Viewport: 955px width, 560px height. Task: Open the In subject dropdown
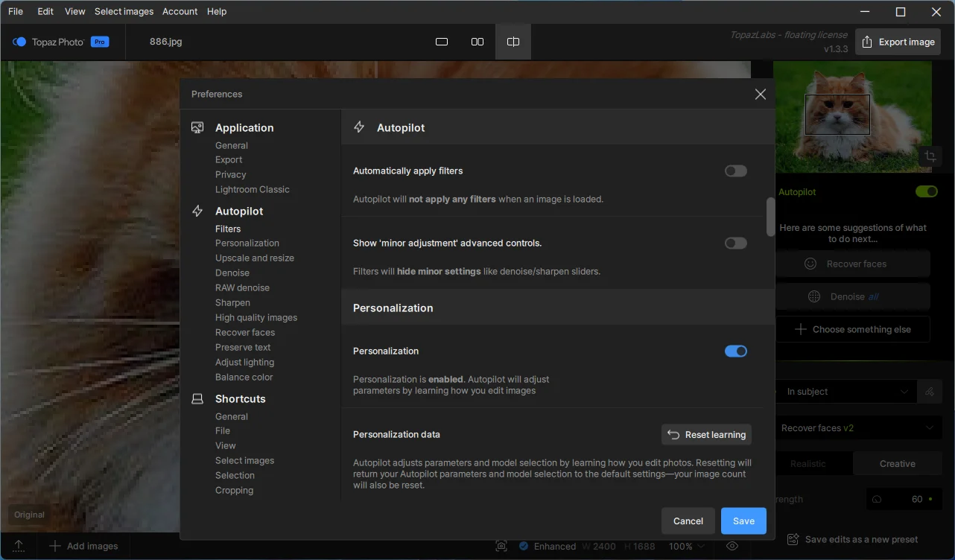[848, 392]
